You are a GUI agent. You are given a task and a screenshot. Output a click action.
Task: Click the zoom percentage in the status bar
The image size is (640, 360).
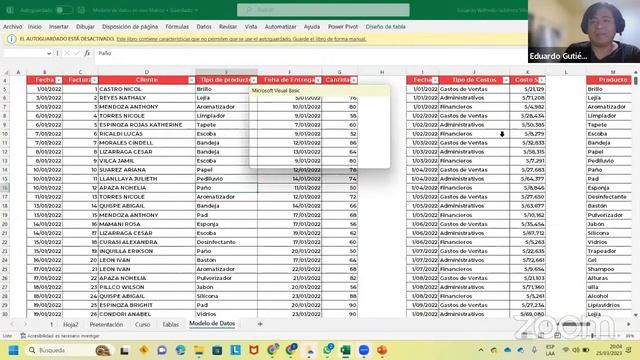pyautogui.click(x=630, y=336)
